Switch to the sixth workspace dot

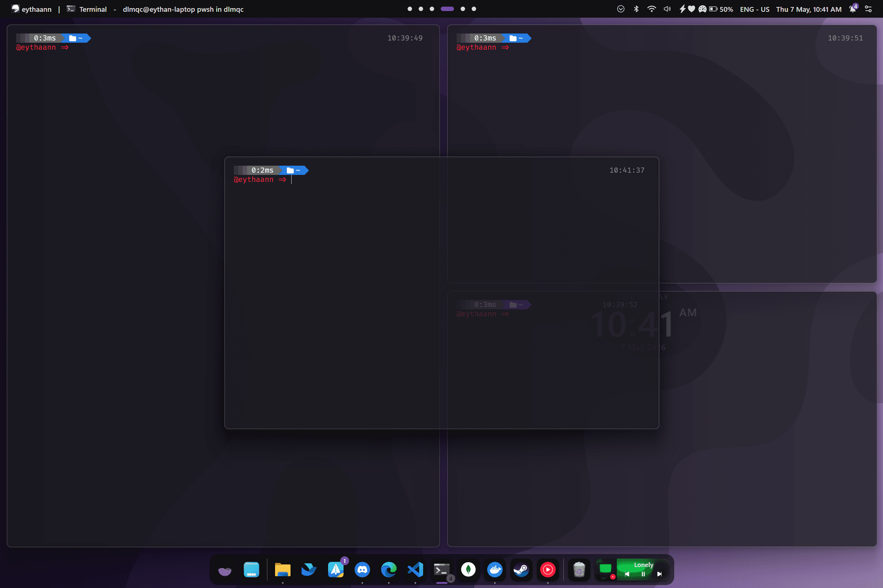[474, 9]
